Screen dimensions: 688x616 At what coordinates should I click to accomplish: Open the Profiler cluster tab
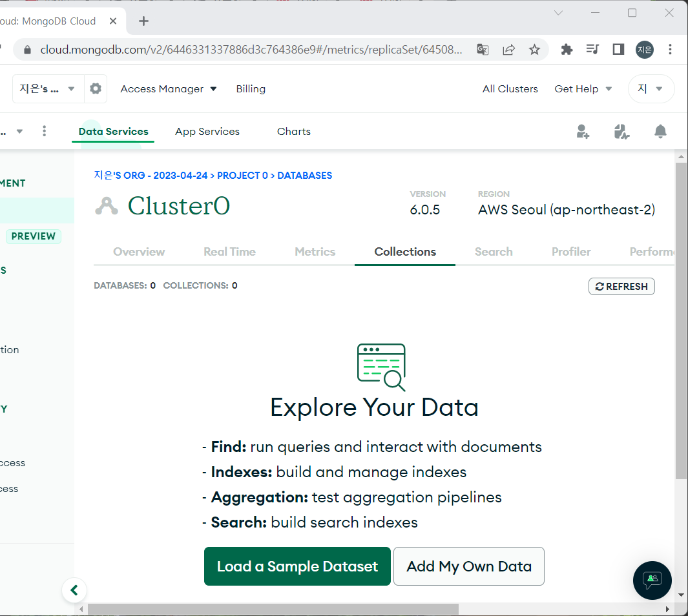(x=571, y=252)
